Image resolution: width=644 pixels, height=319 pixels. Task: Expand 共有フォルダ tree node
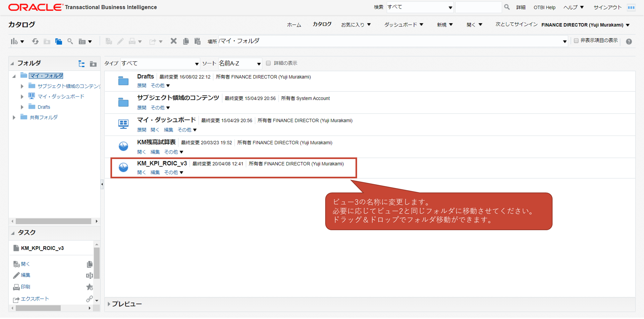14,117
